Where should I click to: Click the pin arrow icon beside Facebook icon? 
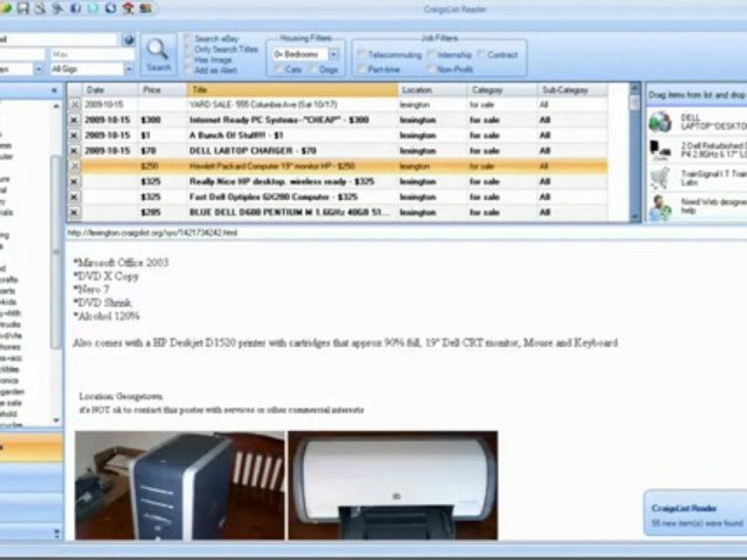58,8
